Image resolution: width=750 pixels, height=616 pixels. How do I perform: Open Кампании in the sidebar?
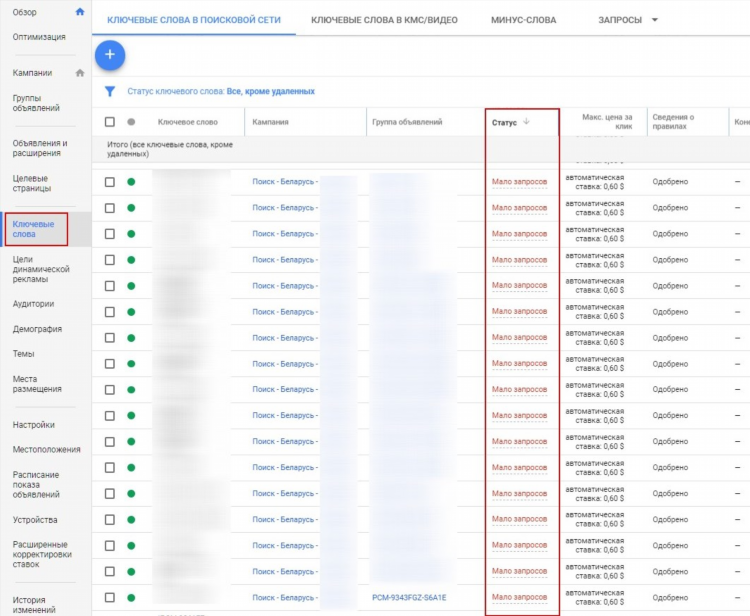pyautogui.click(x=33, y=73)
